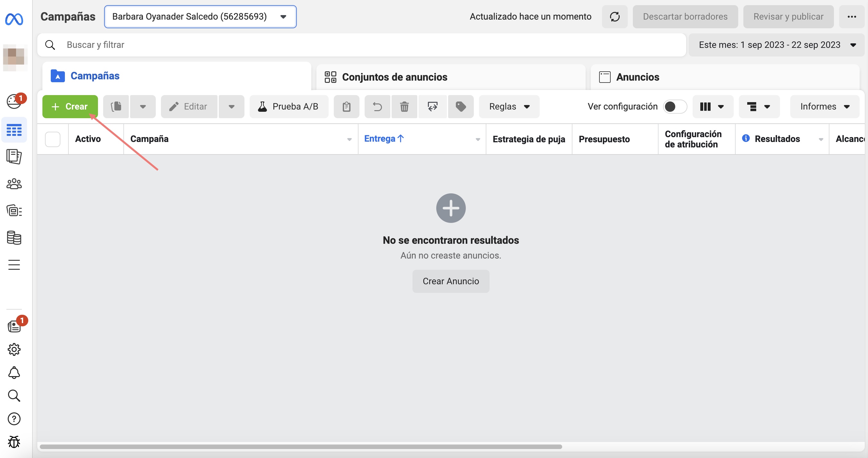Click the Crear Anuncio button
The height and width of the screenshot is (458, 868).
tap(450, 281)
